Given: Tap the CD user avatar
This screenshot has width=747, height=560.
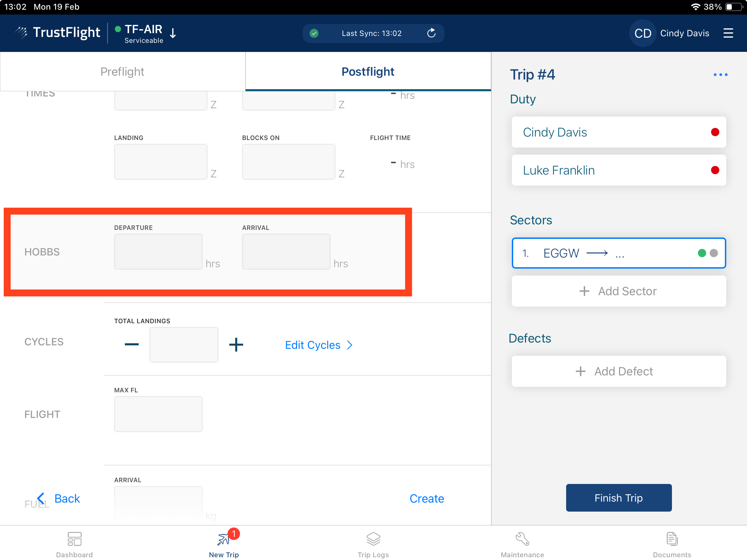Looking at the screenshot, I should tap(643, 33).
